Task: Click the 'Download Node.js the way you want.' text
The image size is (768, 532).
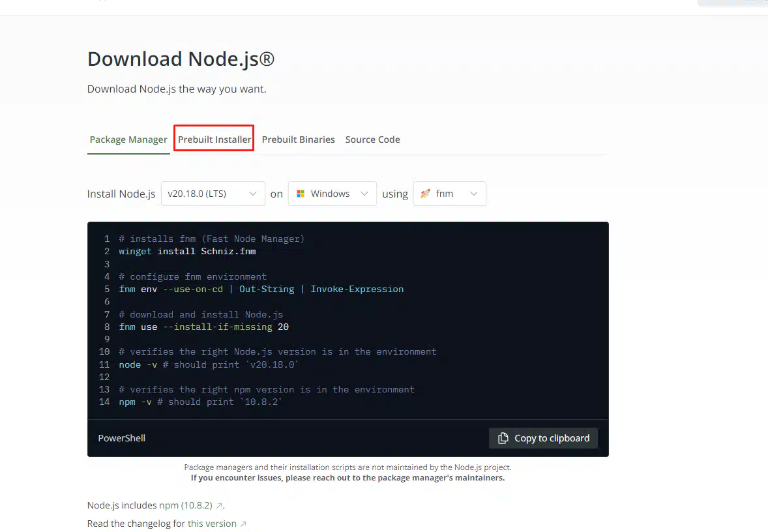Action: coord(177,89)
